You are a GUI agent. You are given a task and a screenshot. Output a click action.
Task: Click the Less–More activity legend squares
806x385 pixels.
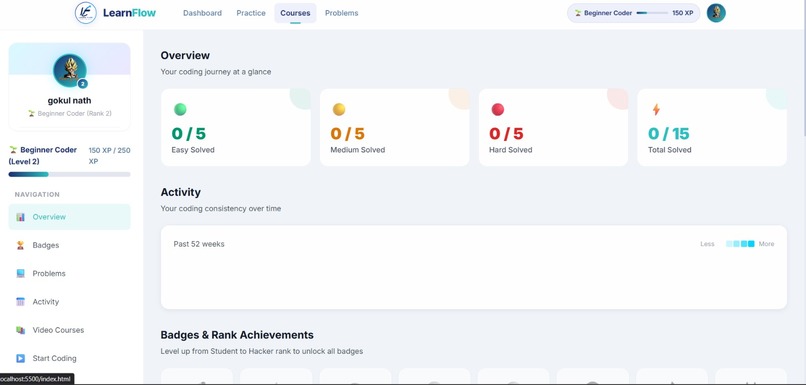[x=740, y=244]
